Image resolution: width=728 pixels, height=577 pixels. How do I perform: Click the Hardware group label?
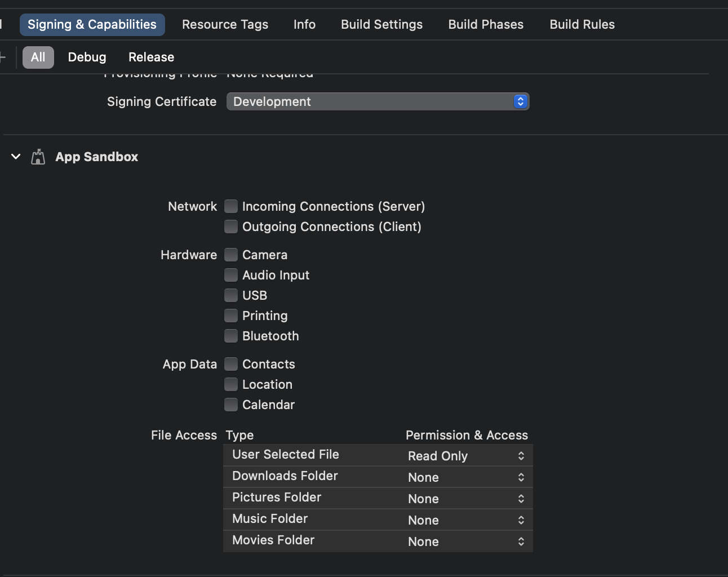[x=189, y=255]
